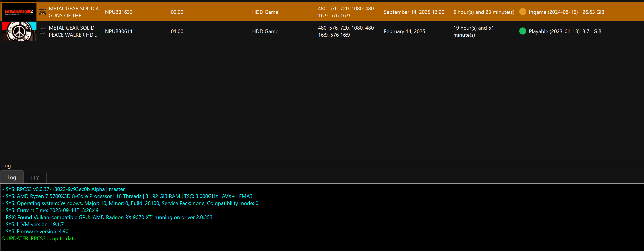The width and height of the screenshot is (644, 251).
Task: Select the METAL GEAR SOLID 4 GUNS OF THE title
Action: pos(74,12)
